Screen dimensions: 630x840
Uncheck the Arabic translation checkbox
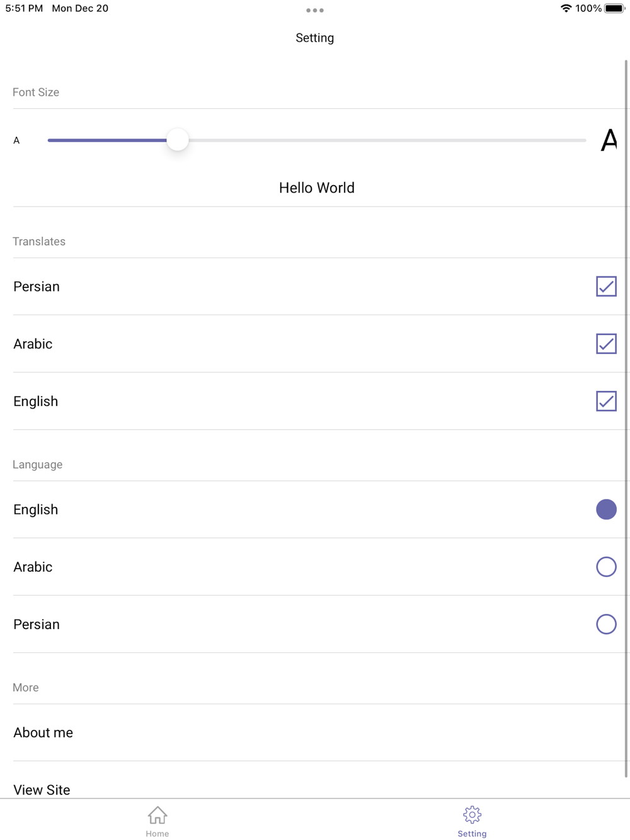[606, 344]
